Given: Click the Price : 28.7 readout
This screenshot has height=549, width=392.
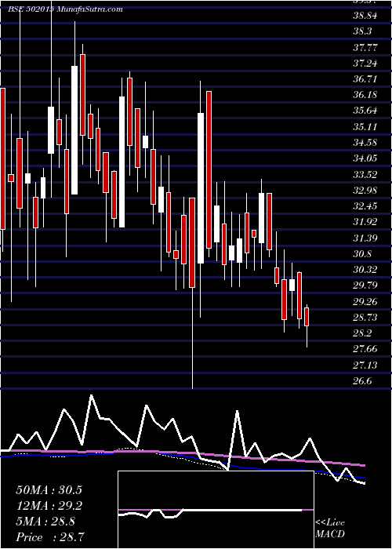Looking at the screenshot, I should tap(49, 537).
